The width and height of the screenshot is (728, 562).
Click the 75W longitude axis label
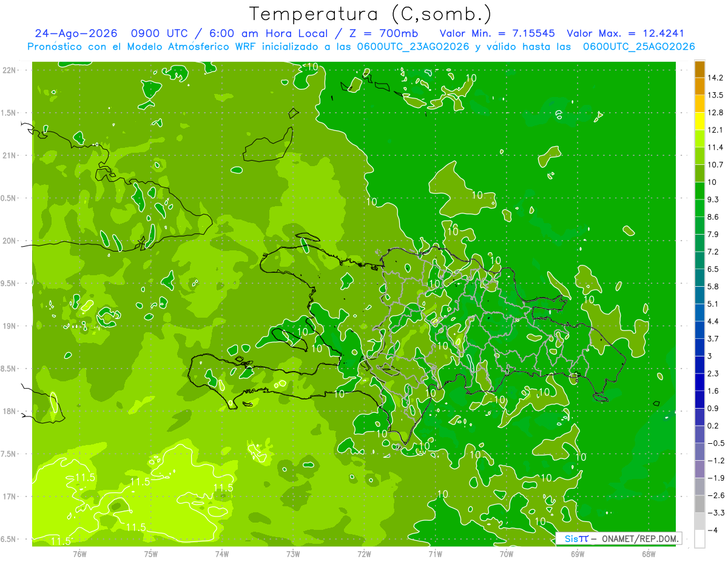click(150, 554)
